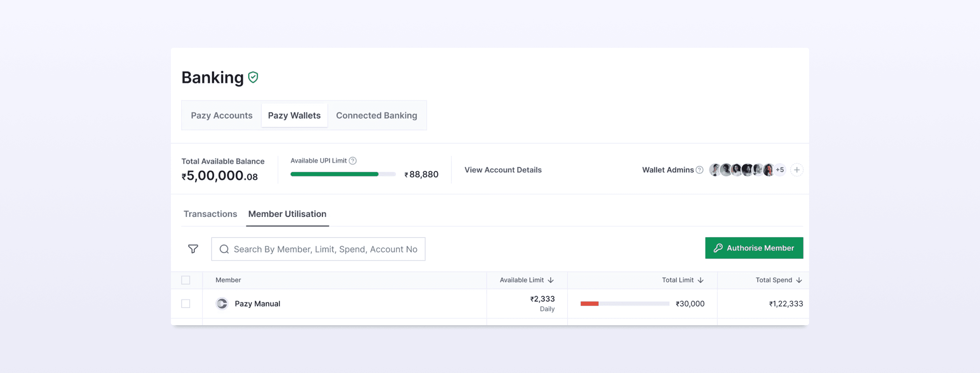Click the first wallet admin avatar
Screen dimensions: 980x373
714,170
